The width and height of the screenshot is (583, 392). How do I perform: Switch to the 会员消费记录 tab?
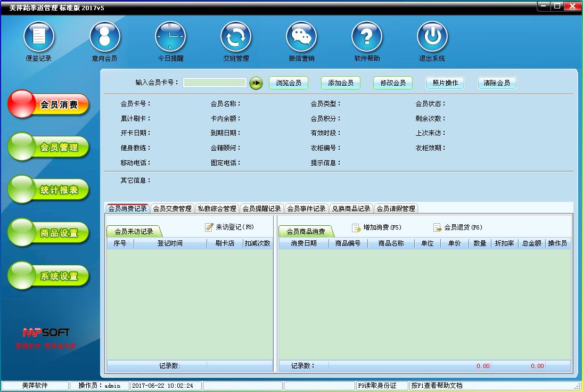[128, 208]
